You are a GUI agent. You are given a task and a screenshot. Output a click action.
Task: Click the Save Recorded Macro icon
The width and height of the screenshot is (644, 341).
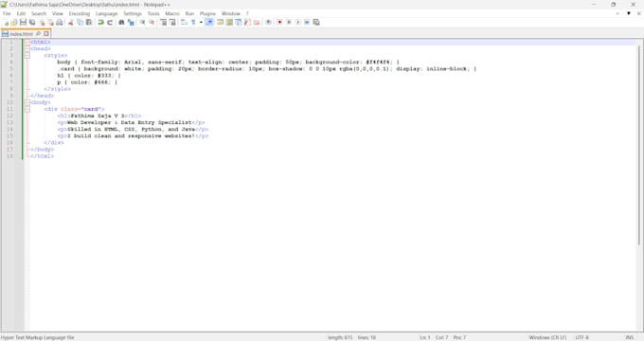click(316, 22)
